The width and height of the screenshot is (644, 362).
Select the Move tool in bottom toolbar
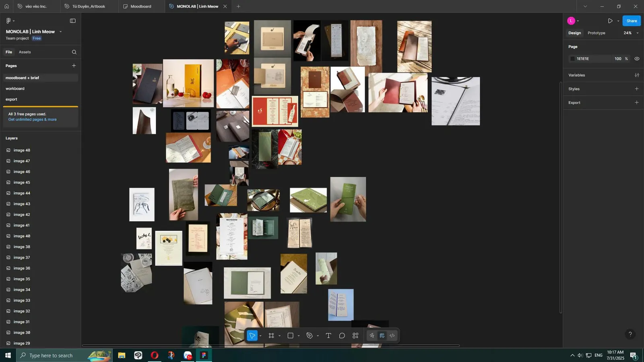click(252, 336)
